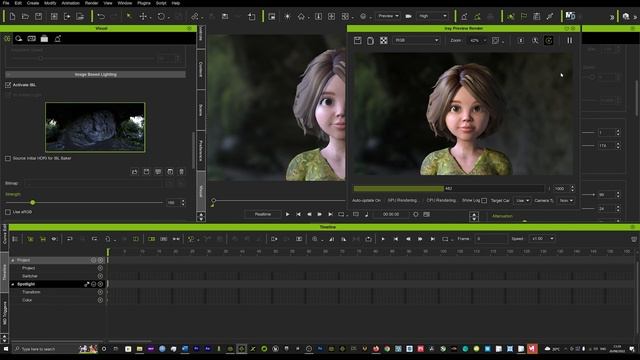The image size is (640, 360).
Task: Open the Plugins menu
Action: 144,3
